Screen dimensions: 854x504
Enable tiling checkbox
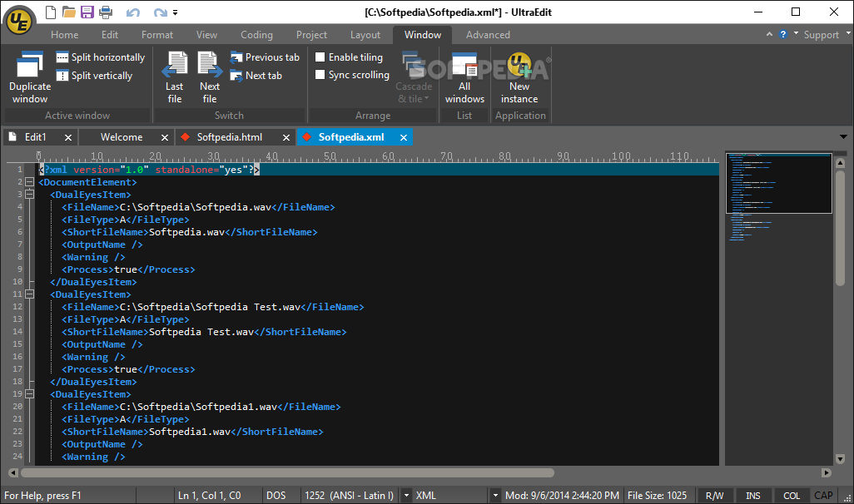coord(320,57)
